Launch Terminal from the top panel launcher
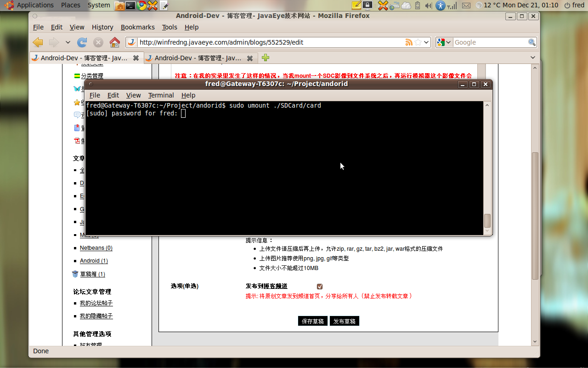The height and width of the screenshot is (368, 588). pyautogui.click(x=131, y=6)
